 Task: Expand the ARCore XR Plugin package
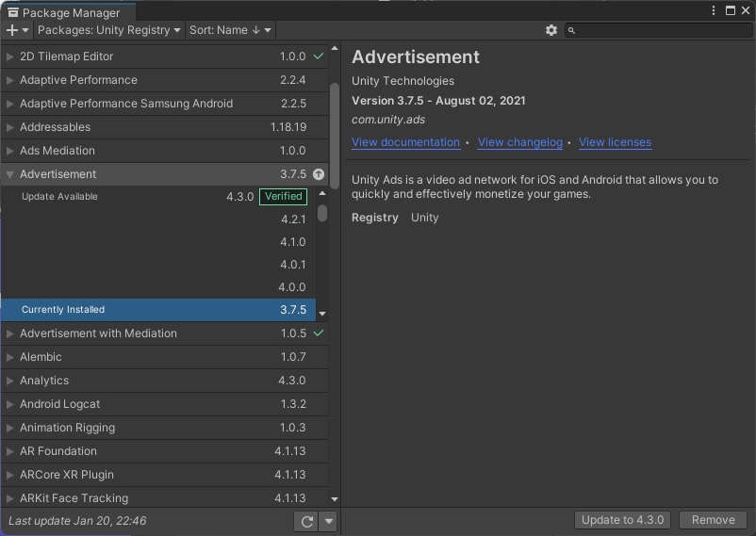9,476
